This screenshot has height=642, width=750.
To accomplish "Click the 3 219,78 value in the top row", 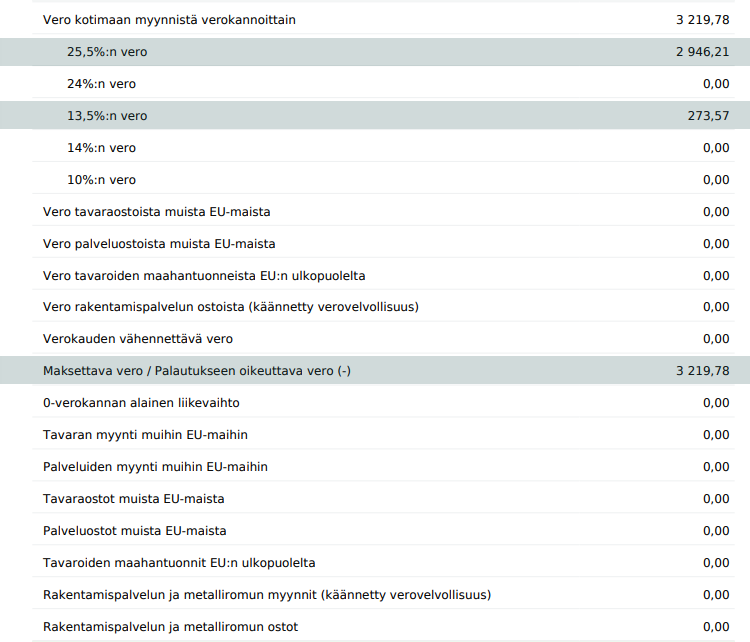I will click(x=702, y=20).
